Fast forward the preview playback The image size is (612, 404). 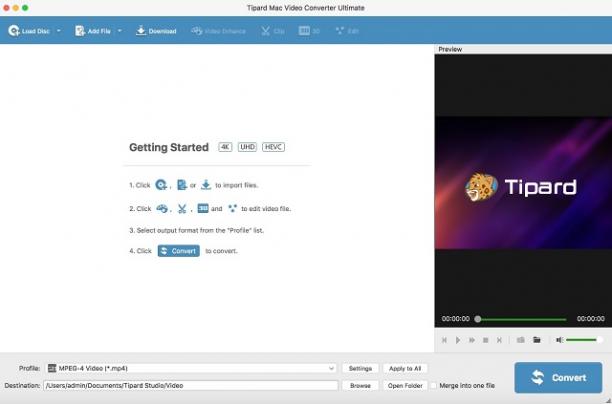(x=471, y=340)
